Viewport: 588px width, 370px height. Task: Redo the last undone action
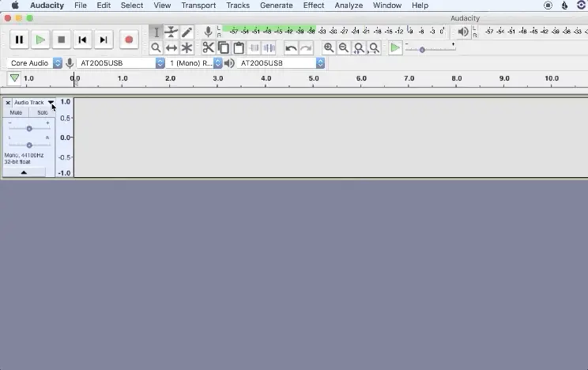pyautogui.click(x=307, y=48)
